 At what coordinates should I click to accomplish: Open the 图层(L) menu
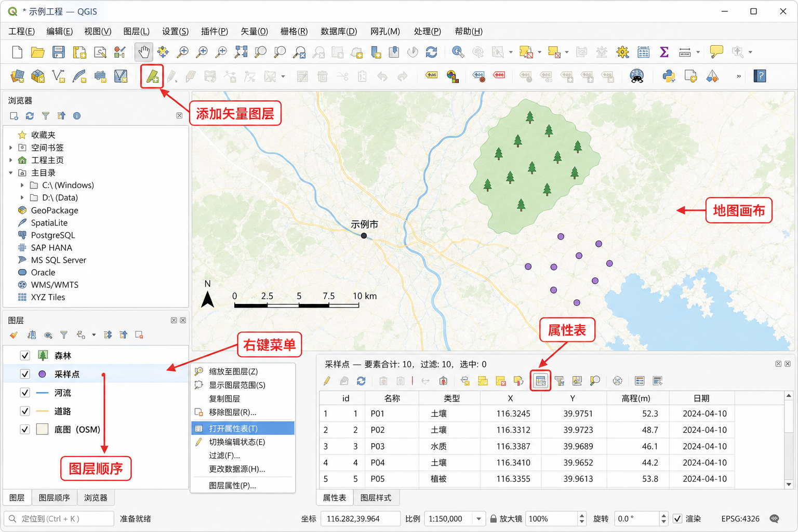pyautogui.click(x=136, y=31)
